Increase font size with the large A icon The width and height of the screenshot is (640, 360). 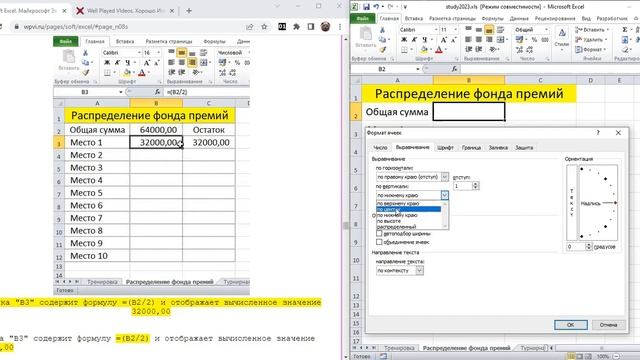(x=444, y=40)
